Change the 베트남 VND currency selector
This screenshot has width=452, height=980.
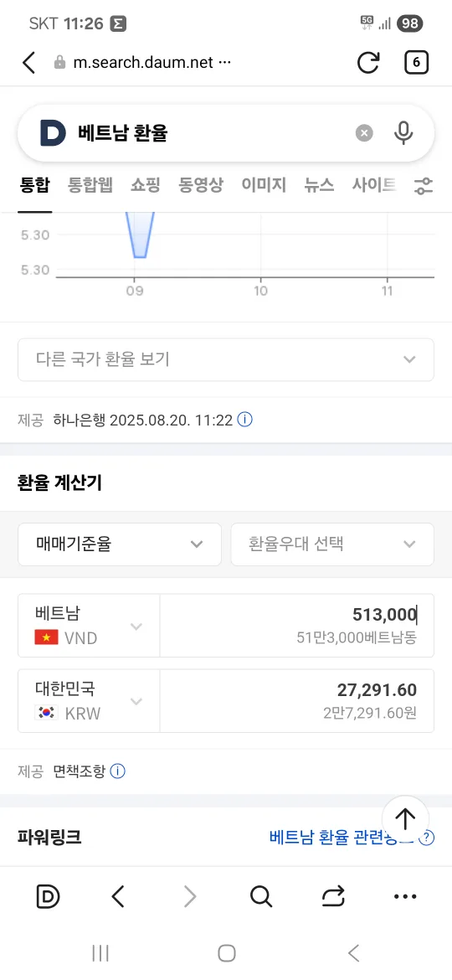click(89, 626)
